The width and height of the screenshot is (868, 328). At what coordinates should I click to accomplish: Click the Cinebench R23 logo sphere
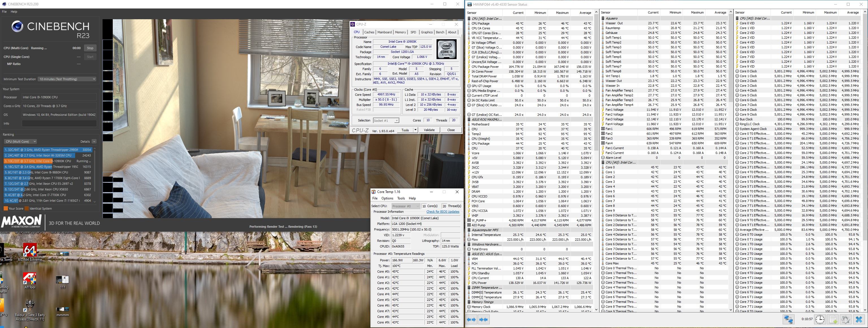17,26
